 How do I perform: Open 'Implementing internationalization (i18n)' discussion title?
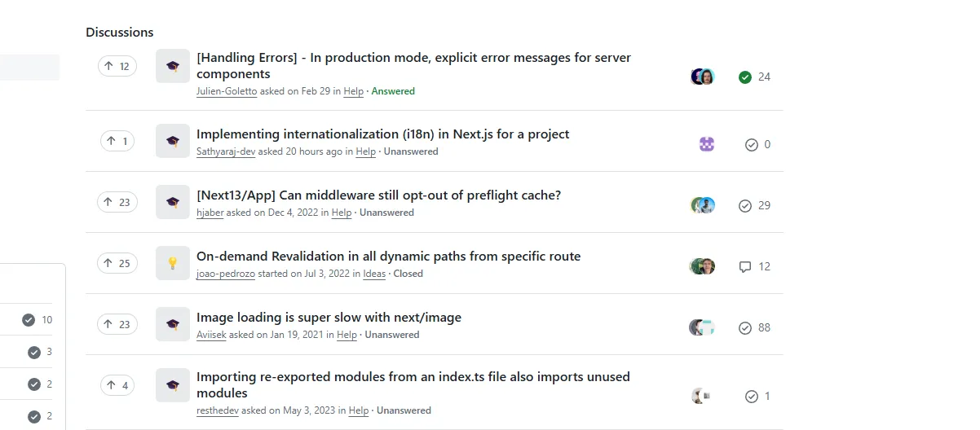pyautogui.click(x=382, y=134)
